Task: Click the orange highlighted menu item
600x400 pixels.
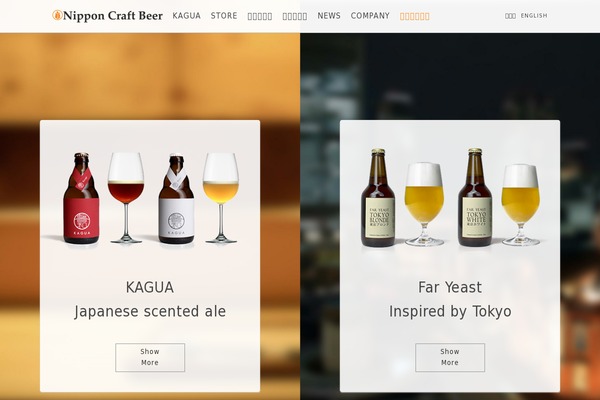Action: click(414, 16)
